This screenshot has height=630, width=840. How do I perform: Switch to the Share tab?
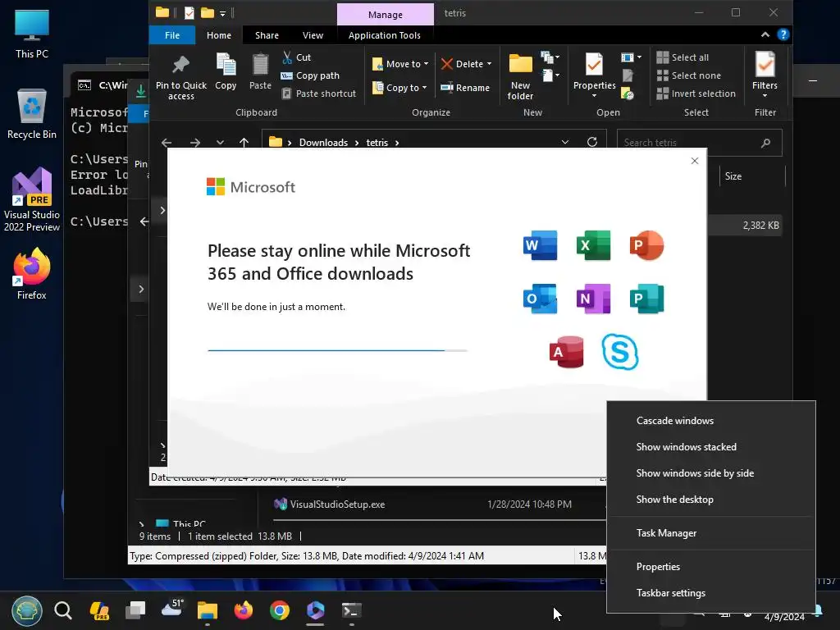pos(267,35)
